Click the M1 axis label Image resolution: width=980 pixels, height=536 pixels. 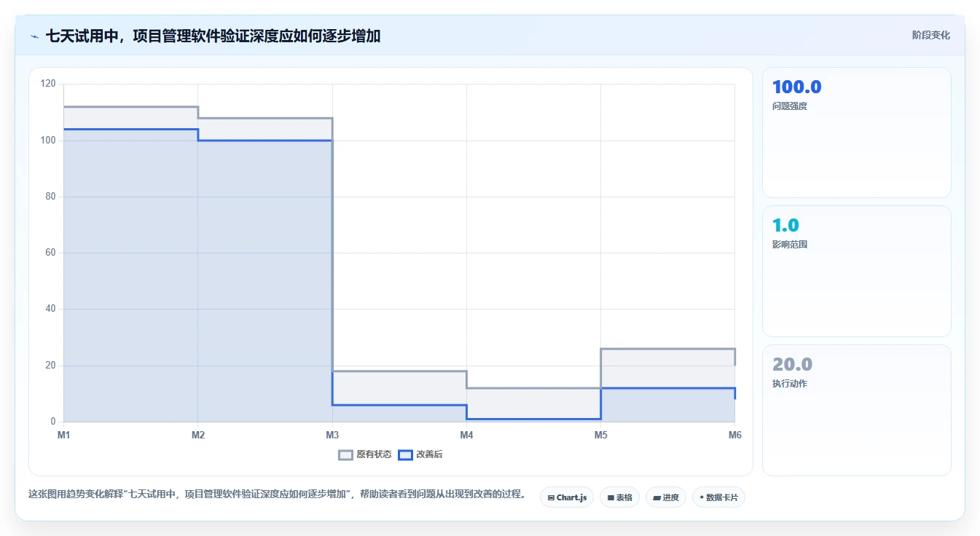pyautogui.click(x=63, y=435)
